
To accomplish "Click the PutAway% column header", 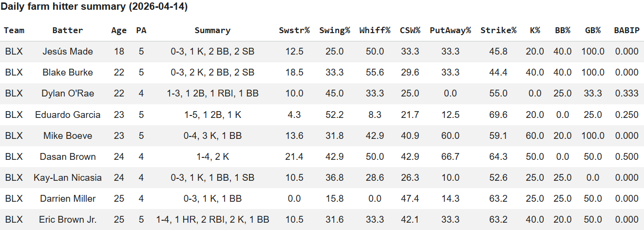I will [450, 30].
